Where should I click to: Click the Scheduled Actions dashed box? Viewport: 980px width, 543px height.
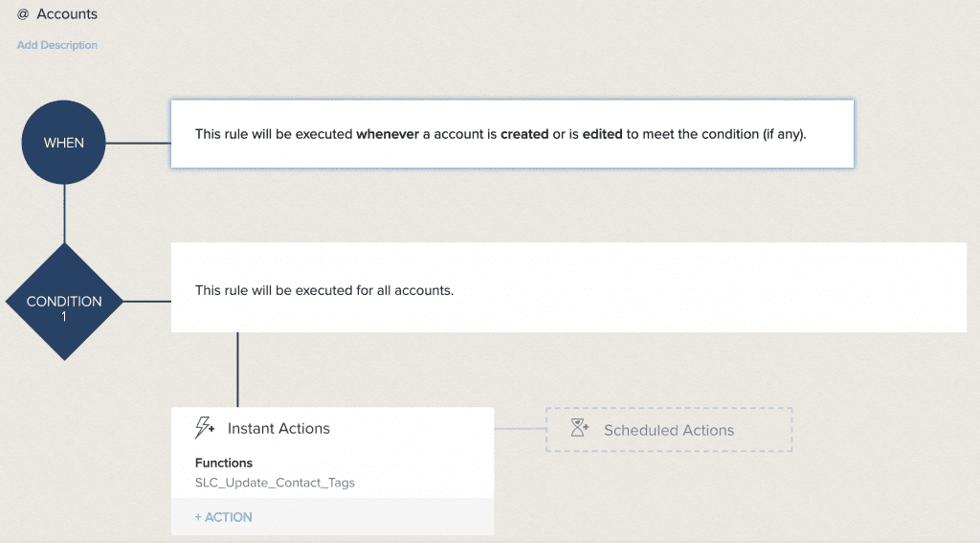click(x=669, y=430)
